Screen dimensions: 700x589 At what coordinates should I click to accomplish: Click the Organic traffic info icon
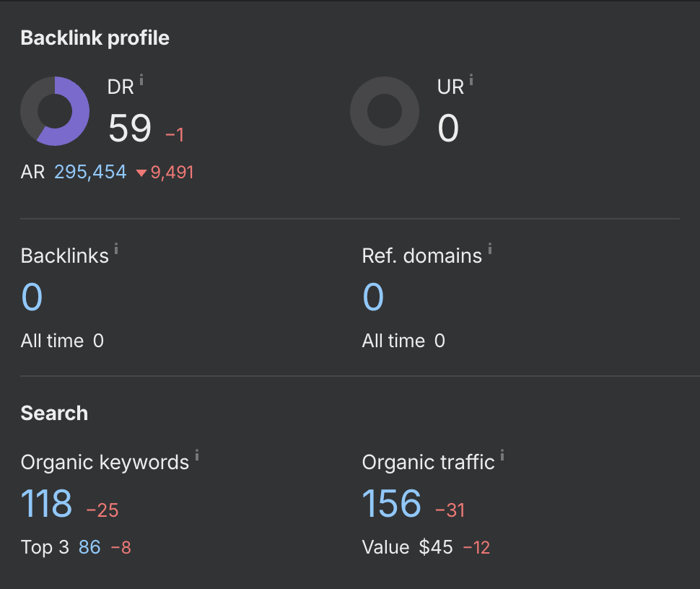pyautogui.click(x=502, y=455)
